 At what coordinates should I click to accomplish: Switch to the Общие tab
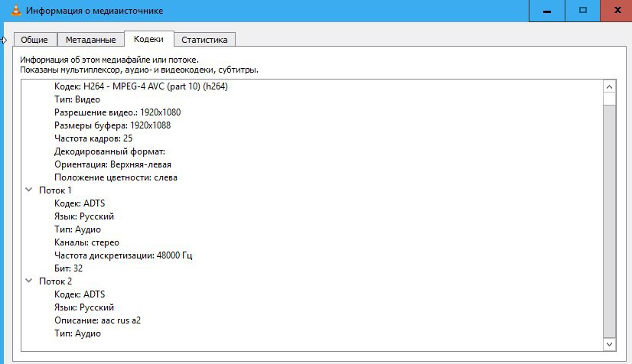34,40
